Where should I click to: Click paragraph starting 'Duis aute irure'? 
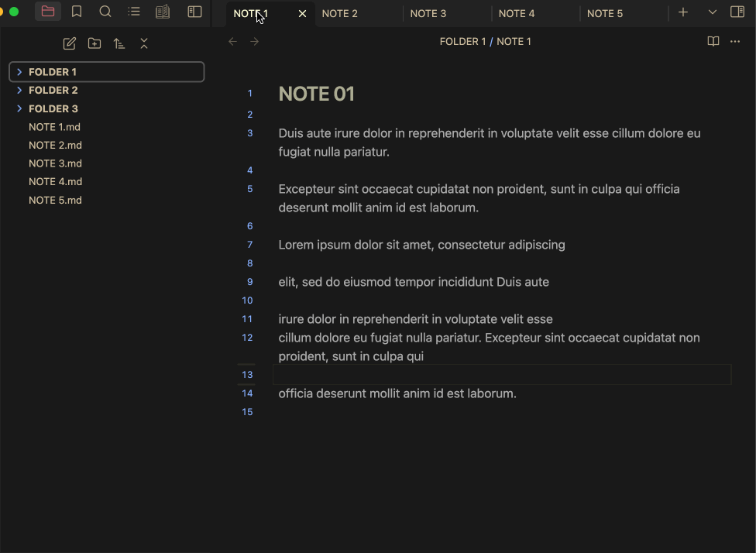490,143
